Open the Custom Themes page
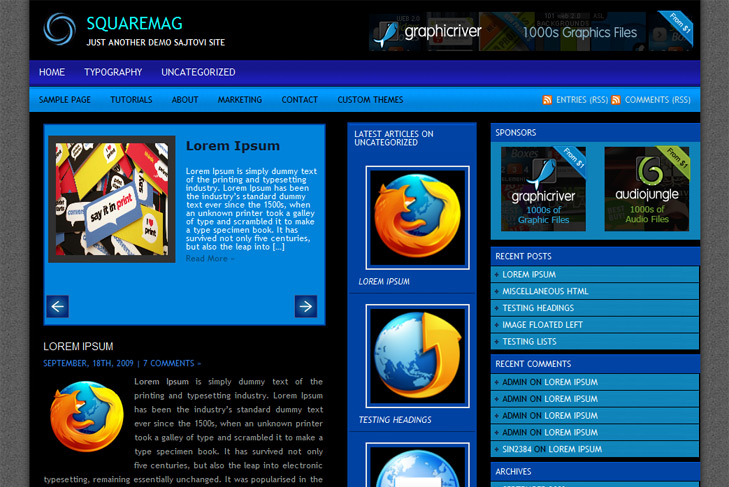 tap(370, 100)
